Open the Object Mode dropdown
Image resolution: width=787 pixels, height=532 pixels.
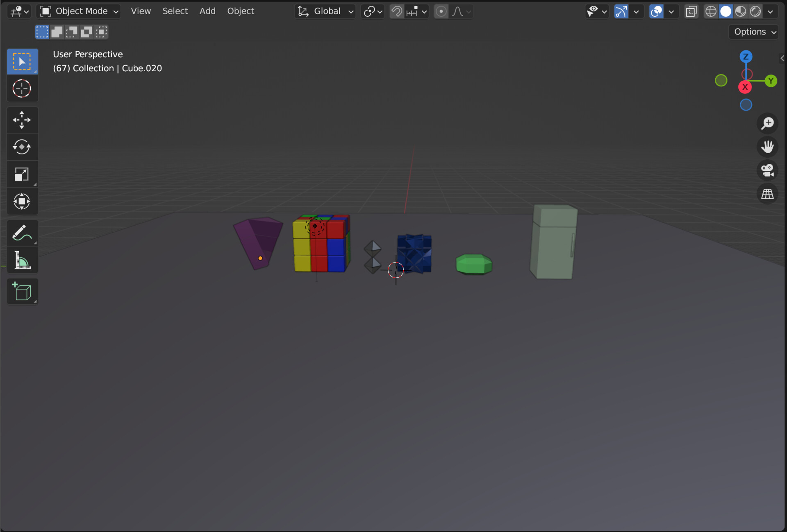pyautogui.click(x=78, y=11)
